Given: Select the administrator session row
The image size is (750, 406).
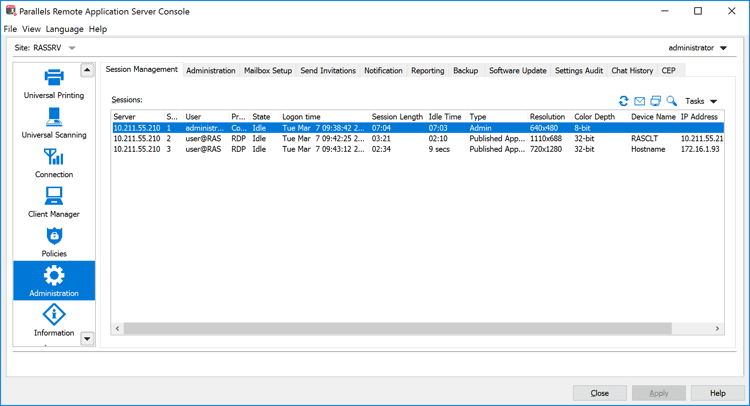Looking at the screenshot, I should coord(418,128).
